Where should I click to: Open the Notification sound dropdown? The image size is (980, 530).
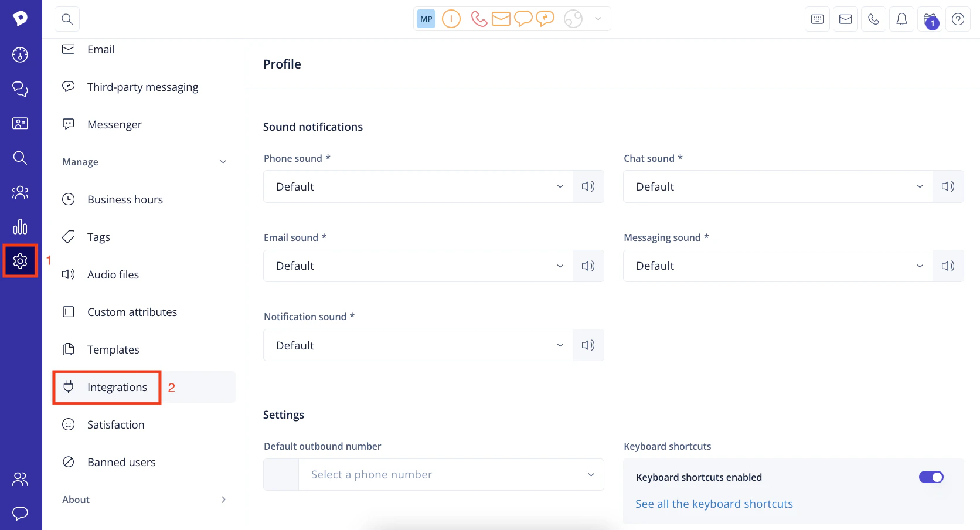tap(418, 345)
